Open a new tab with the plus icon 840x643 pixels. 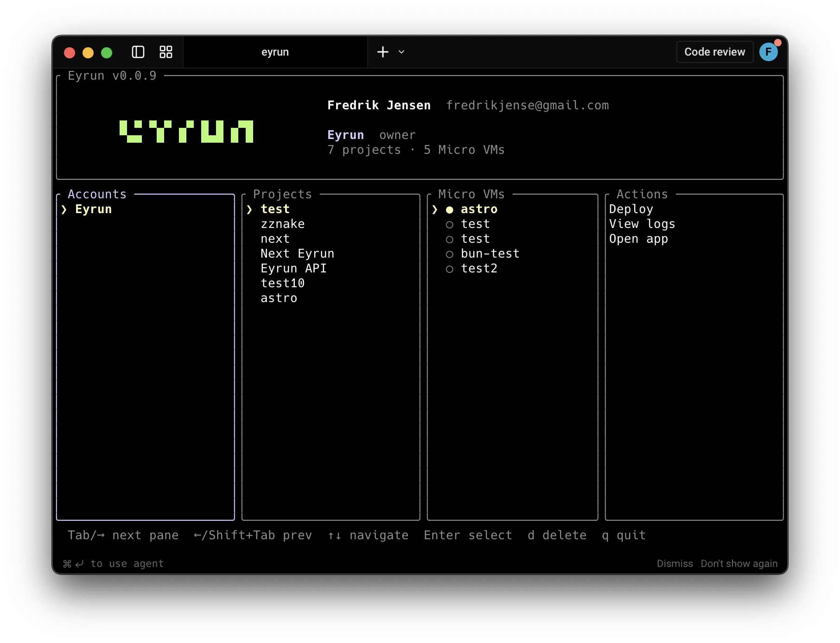click(382, 52)
